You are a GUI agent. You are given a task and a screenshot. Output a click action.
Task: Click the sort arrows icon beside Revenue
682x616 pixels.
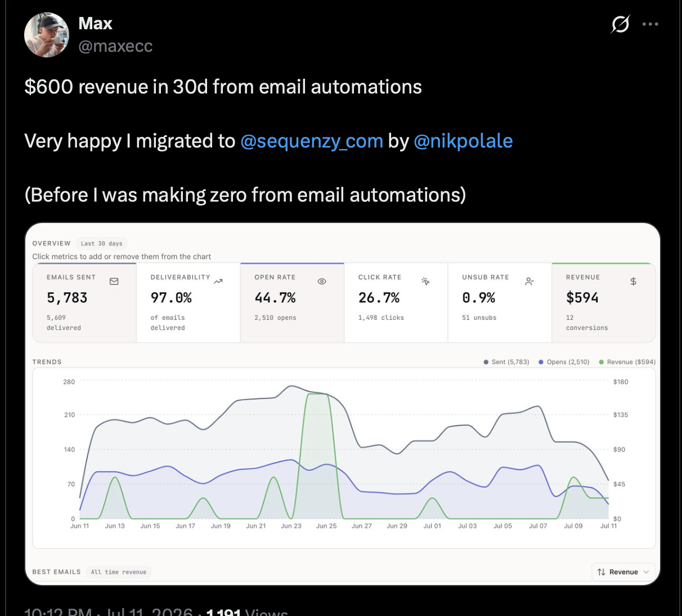pos(602,572)
